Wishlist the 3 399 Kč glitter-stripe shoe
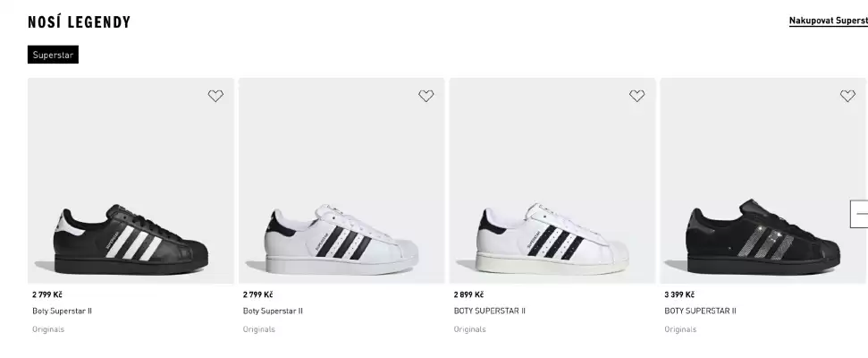Screen dimensions: 868x358 click(x=847, y=96)
